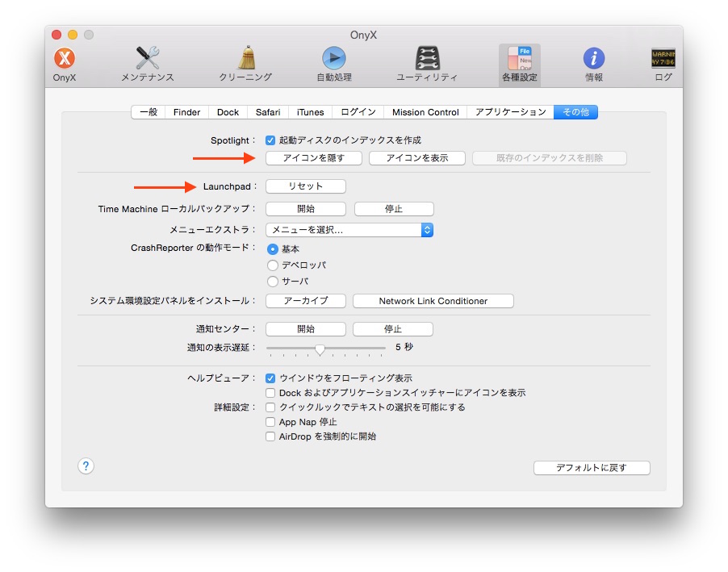Viewport: 728px width, 572px height.
Task: Switch to the Finder tab
Action: pos(186,112)
